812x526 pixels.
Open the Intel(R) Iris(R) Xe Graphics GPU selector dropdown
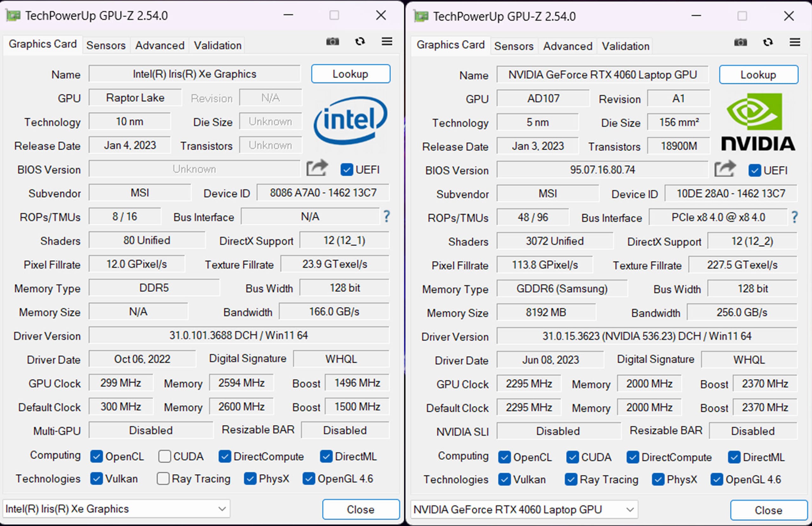coord(116,509)
